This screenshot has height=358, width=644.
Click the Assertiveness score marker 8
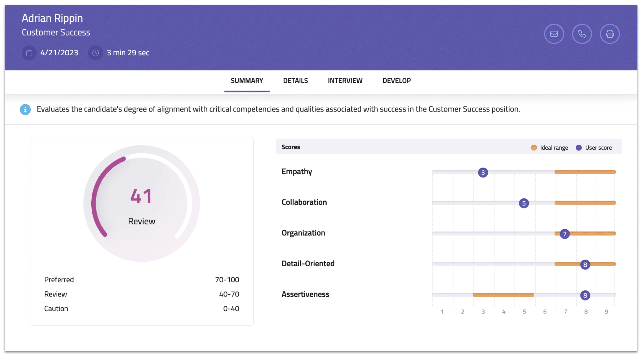[x=585, y=295]
